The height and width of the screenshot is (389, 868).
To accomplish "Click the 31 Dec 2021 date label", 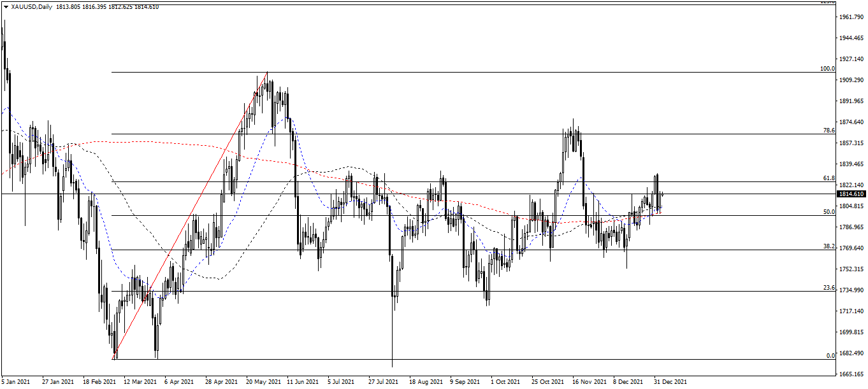I will [x=670, y=382].
